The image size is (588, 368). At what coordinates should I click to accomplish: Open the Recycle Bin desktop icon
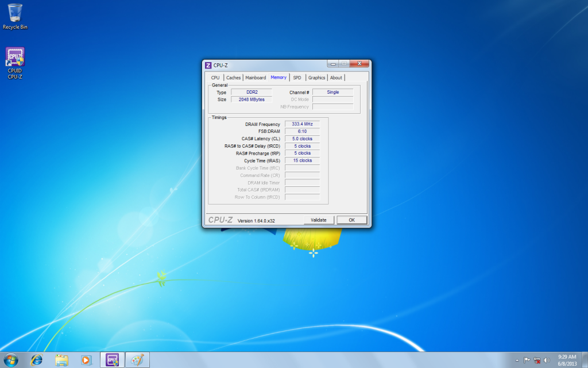pyautogui.click(x=15, y=14)
